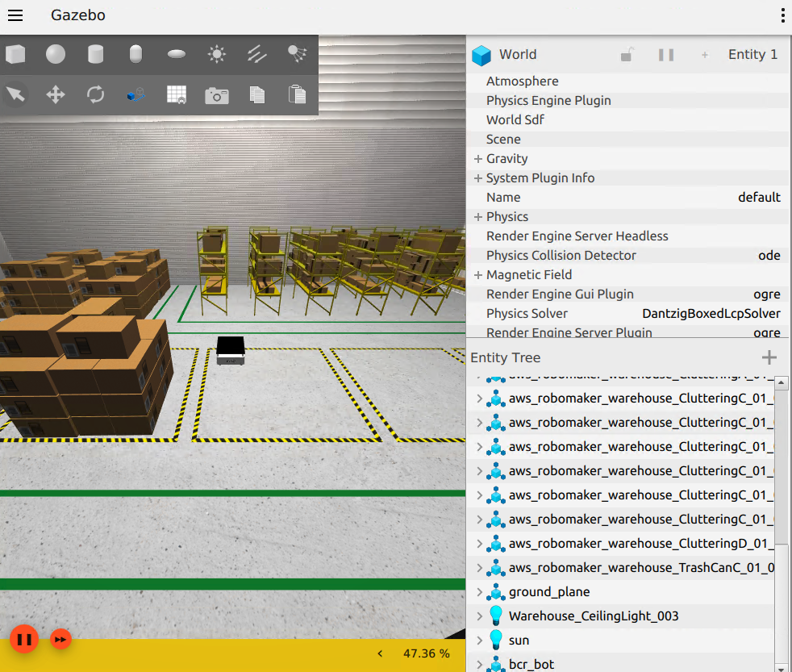This screenshot has height=672, width=792.
Task: Open the hamburger menu
Action: (x=15, y=15)
